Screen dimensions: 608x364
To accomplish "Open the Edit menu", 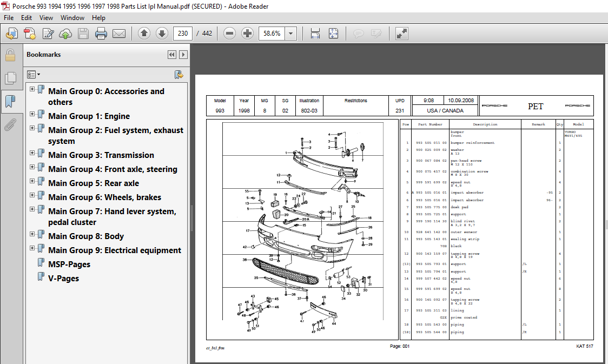I will pos(27,18).
